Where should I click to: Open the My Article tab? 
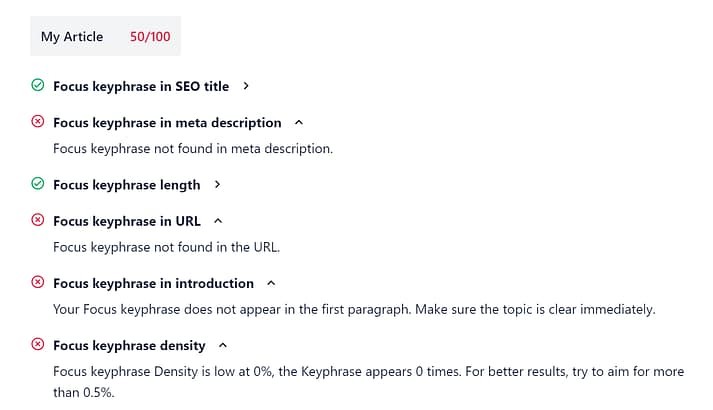click(72, 37)
